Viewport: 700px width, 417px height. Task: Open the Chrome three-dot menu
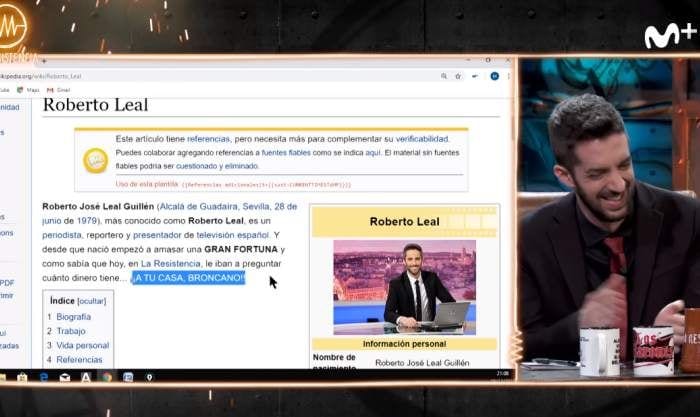508,76
